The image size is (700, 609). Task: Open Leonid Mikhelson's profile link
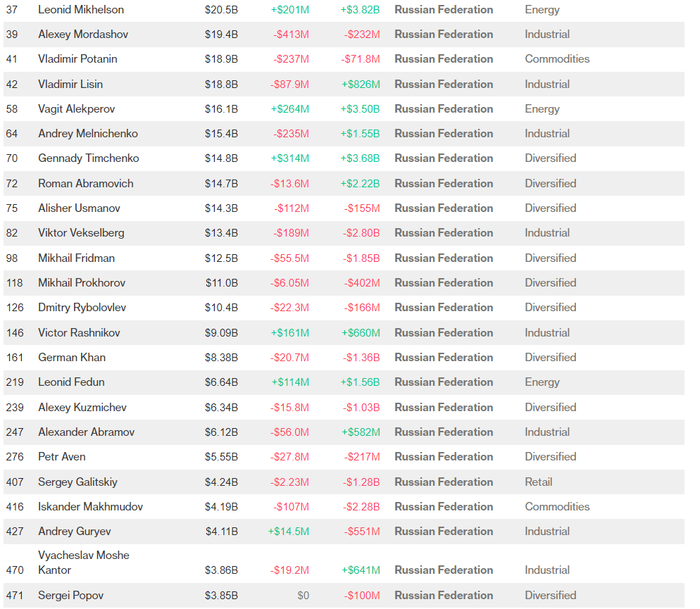click(x=81, y=10)
